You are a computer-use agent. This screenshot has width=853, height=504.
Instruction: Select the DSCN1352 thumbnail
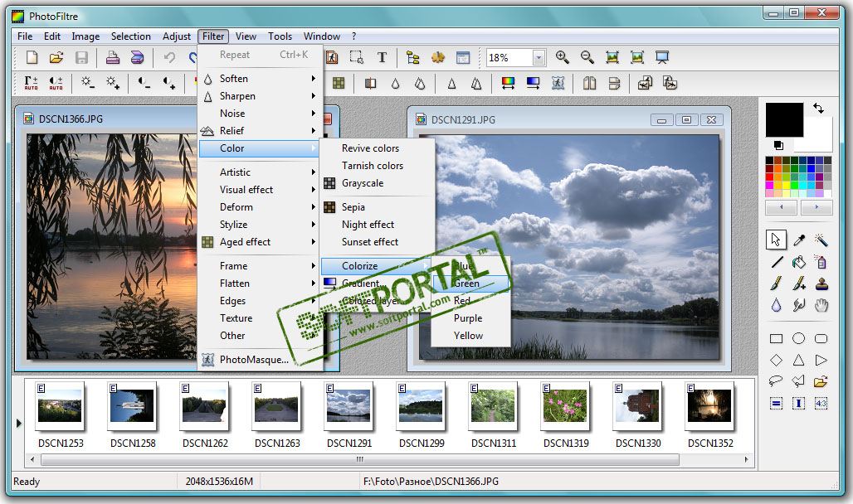click(710, 405)
